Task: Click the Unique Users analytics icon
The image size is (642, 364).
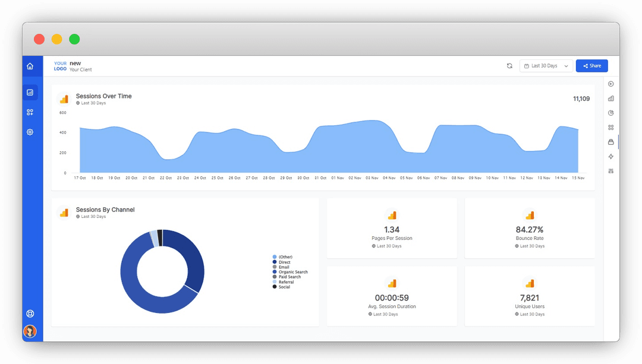Action: click(x=530, y=283)
